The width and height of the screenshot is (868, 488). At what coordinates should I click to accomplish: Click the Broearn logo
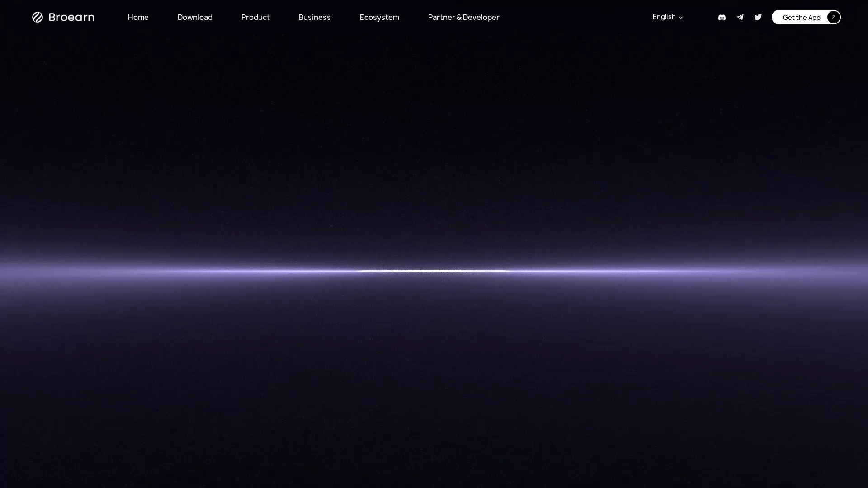[63, 17]
